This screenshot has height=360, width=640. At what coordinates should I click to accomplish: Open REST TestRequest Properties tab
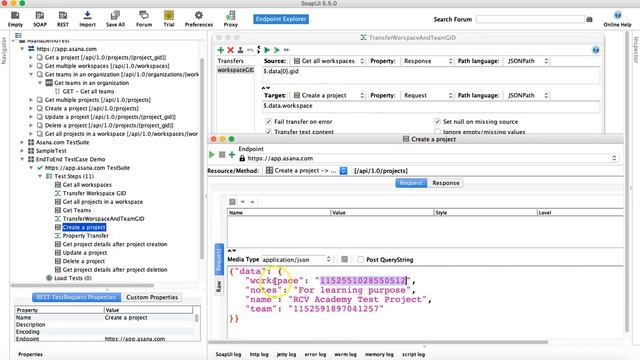pyautogui.click(x=76, y=297)
